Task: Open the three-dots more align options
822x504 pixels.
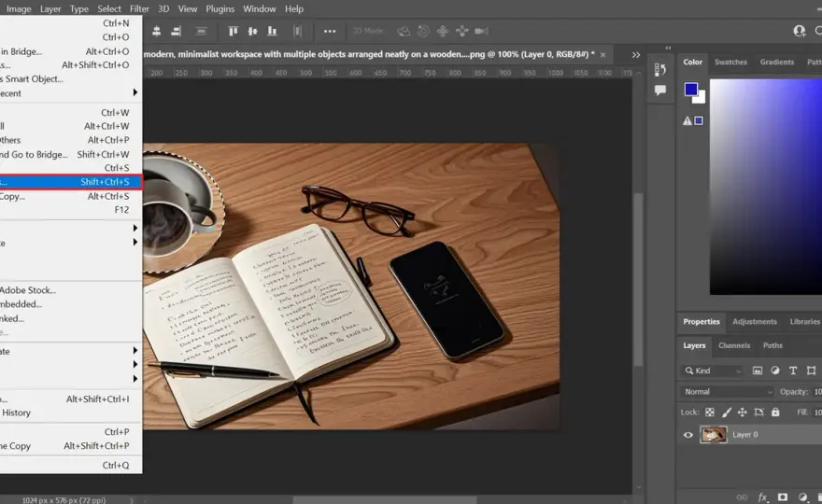Action: point(329,32)
